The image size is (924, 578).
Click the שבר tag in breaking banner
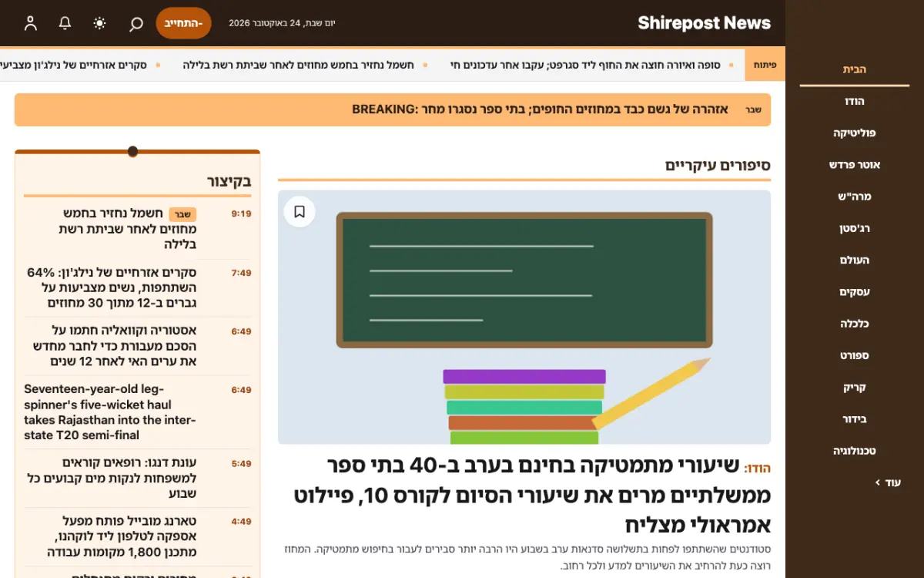point(753,109)
